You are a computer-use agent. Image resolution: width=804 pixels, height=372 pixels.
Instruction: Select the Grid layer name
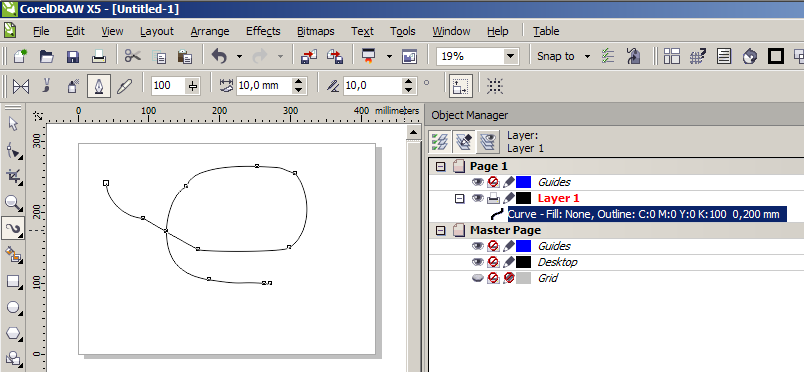coord(548,278)
